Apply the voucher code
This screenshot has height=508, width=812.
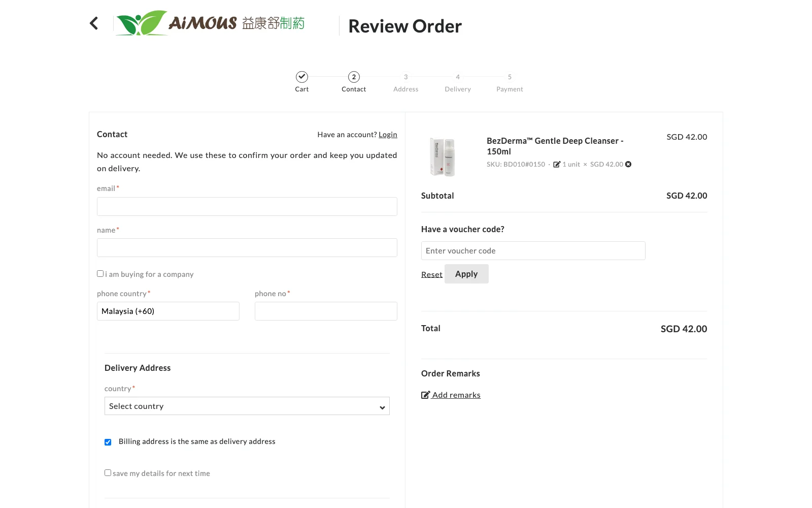click(466, 274)
